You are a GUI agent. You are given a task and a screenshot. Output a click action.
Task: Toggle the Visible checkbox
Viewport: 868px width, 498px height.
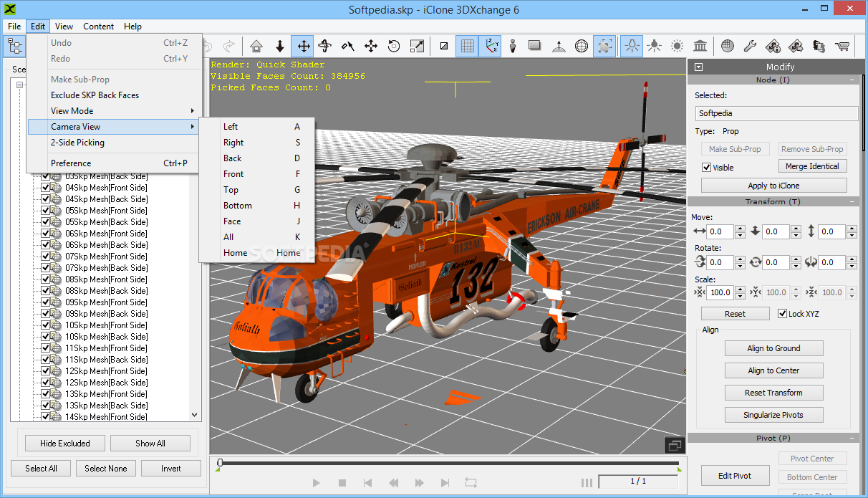[707, 168]
